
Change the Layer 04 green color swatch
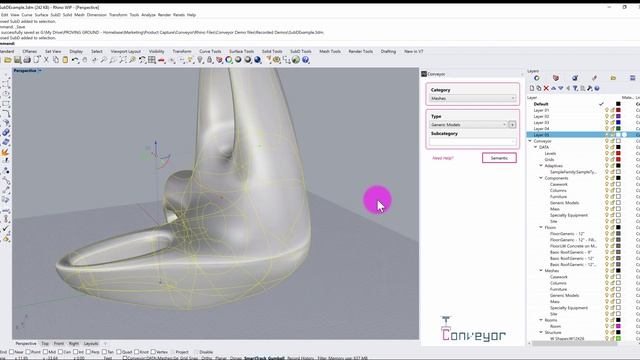tap(618, 129)
